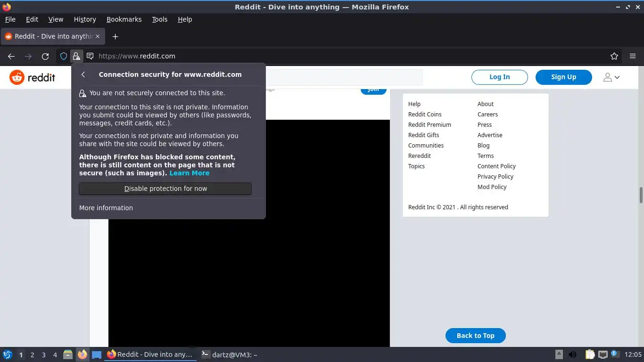Open the Content Policy link
The image size is (644, 362).
point(496,166)
